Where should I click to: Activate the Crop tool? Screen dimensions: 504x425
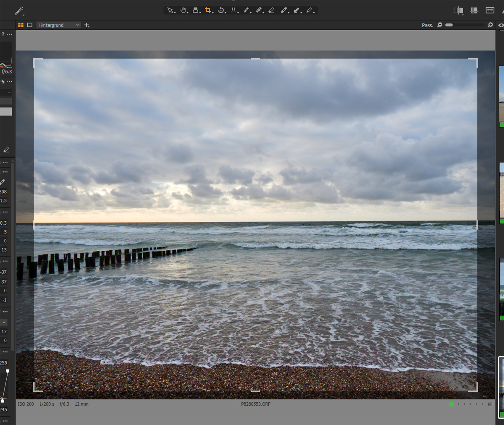click(208, 10)
